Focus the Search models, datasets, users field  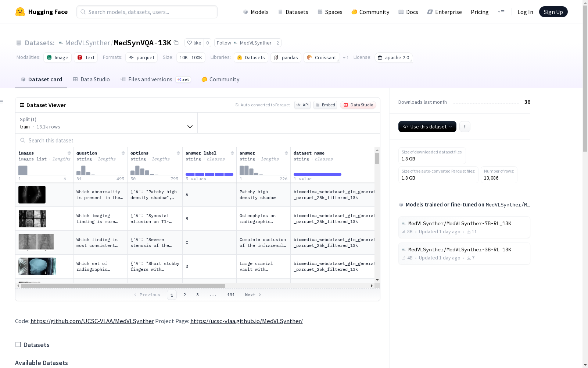[147, 12]
